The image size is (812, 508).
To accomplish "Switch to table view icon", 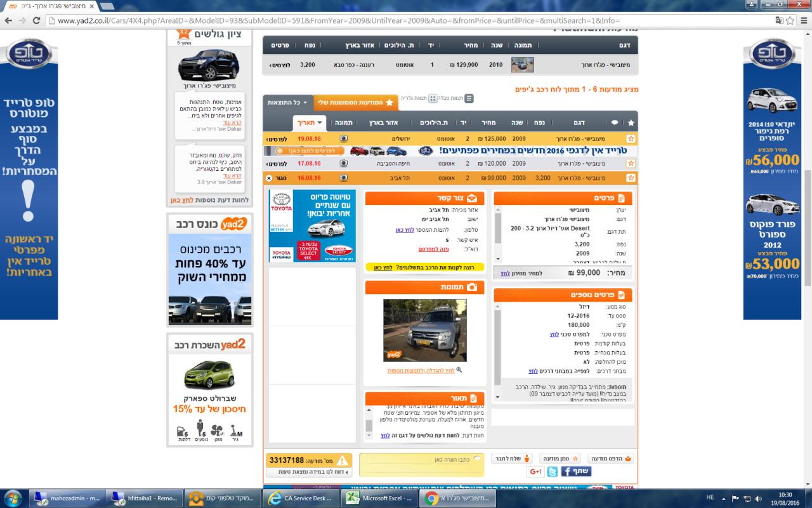I will click(469, 98).
